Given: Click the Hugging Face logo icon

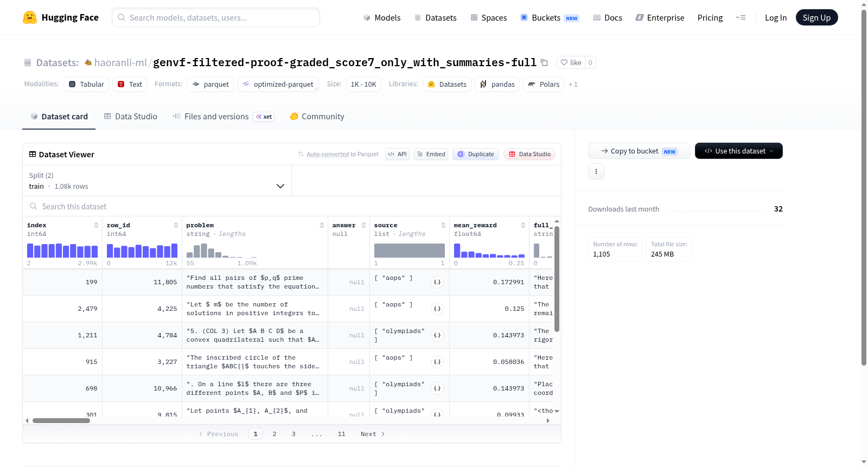Looking at the screenshot, I should coord(30,17).
